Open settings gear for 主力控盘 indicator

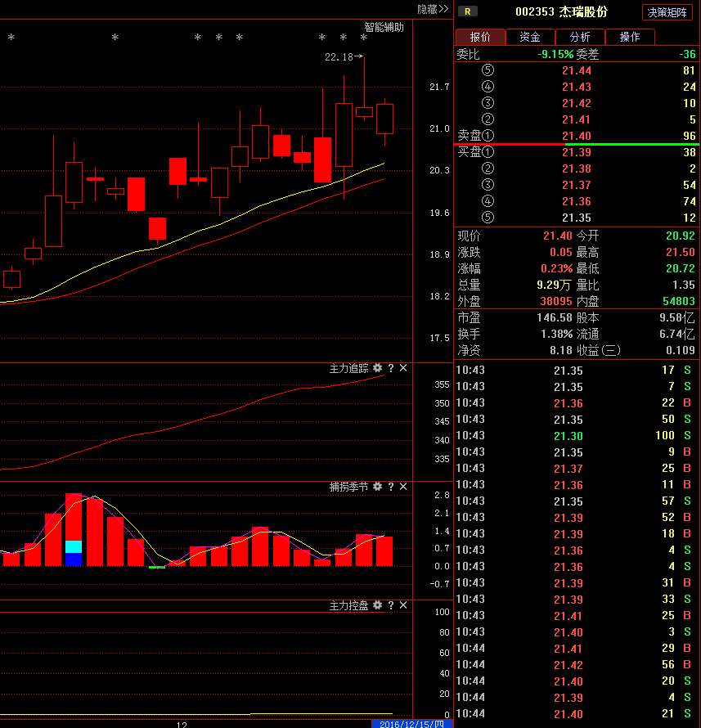(377, 605)
